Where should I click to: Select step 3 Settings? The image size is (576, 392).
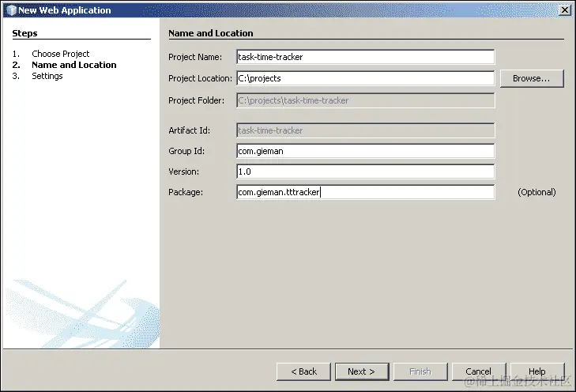[47, 76]
